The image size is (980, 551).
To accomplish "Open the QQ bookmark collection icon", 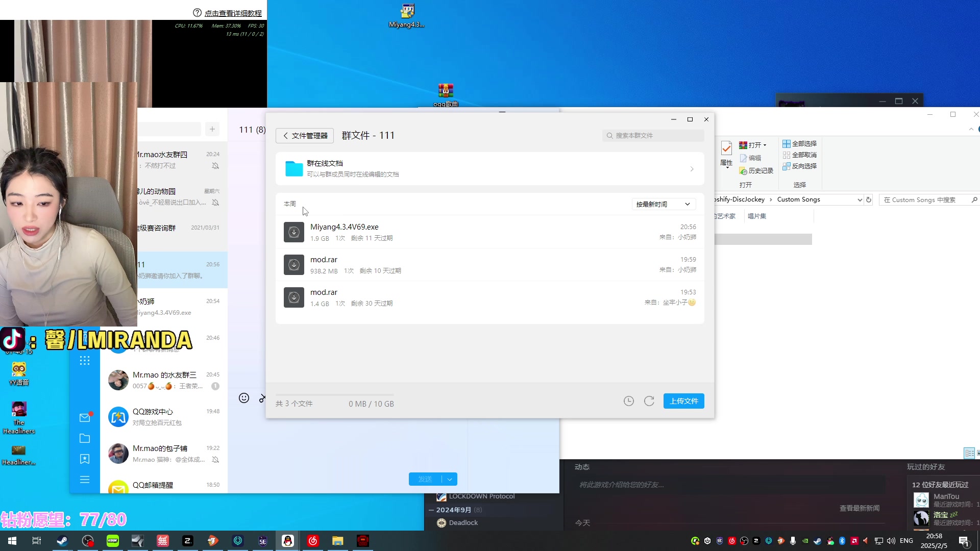I will coord(85,459).
